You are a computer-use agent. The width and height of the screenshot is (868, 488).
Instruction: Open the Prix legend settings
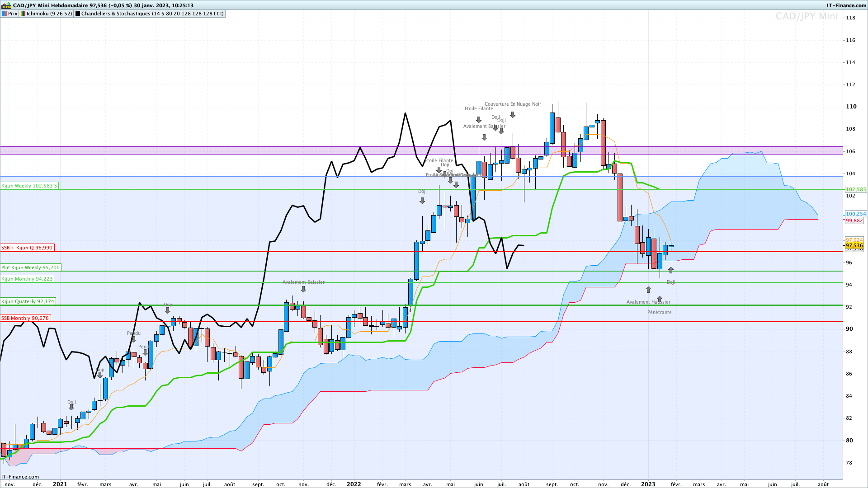click(9, 14)
